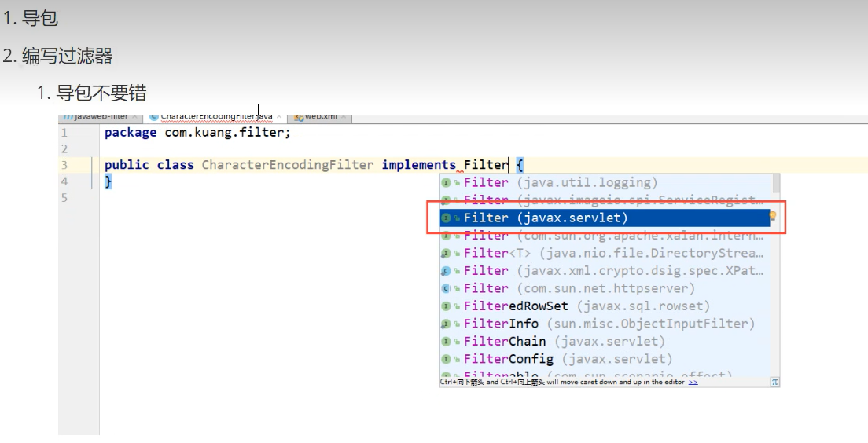Click class icon beside Filter (com.sun.net.httpserver)
The height and width of the screenshot is (443, 868).
click(x=446, y=289)
